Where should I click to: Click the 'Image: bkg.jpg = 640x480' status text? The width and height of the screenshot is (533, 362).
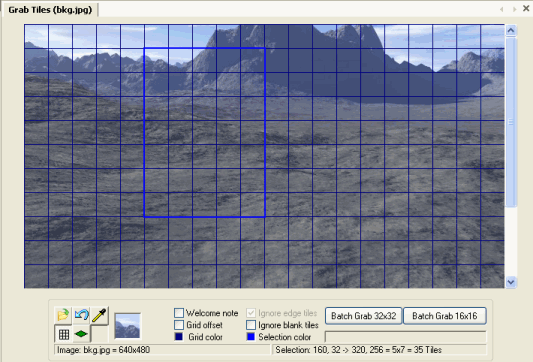(103, 350)
